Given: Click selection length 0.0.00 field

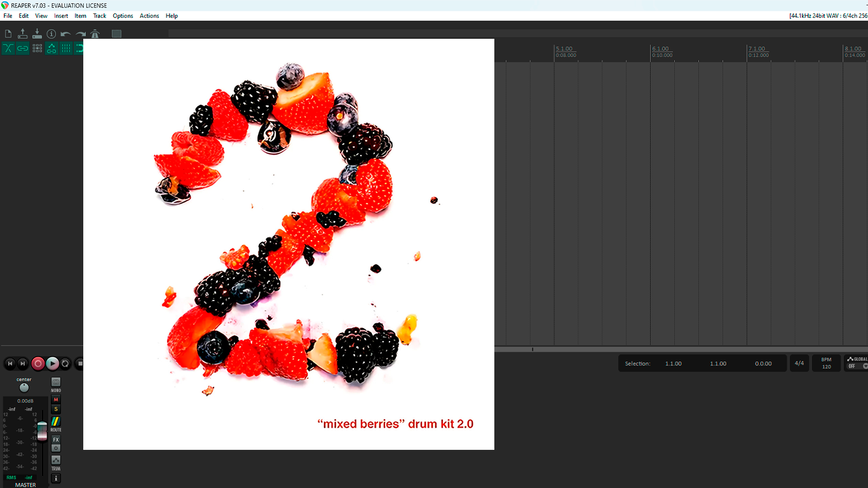Looking at the screenshot, I should [x=763, y=363].
